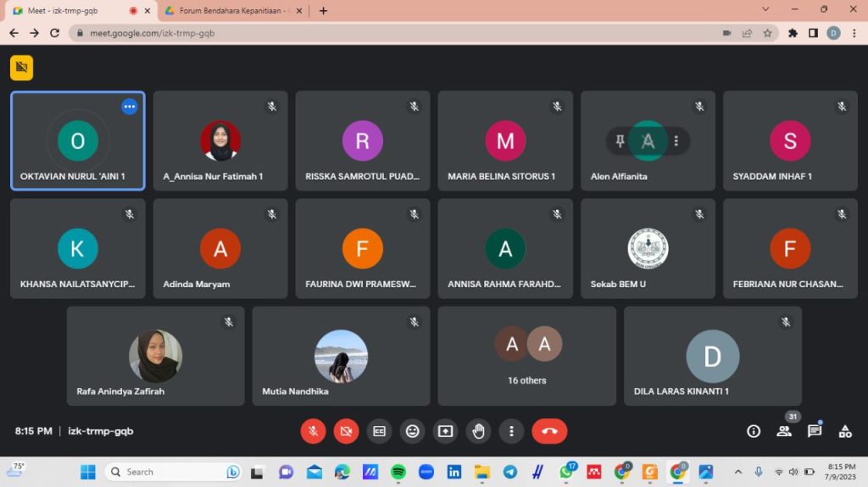Screen dimensions: 868x487
Task: Open Spotify from the Windows taskbar
Action: (398, 472)
